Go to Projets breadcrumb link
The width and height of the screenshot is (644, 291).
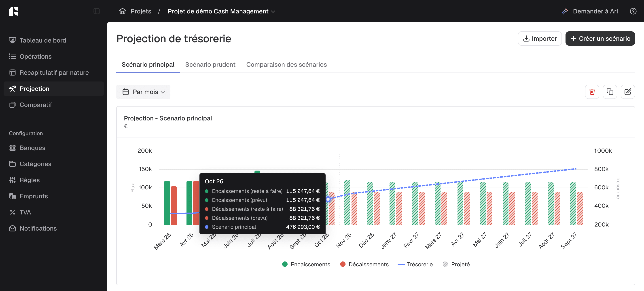[141, 11]
